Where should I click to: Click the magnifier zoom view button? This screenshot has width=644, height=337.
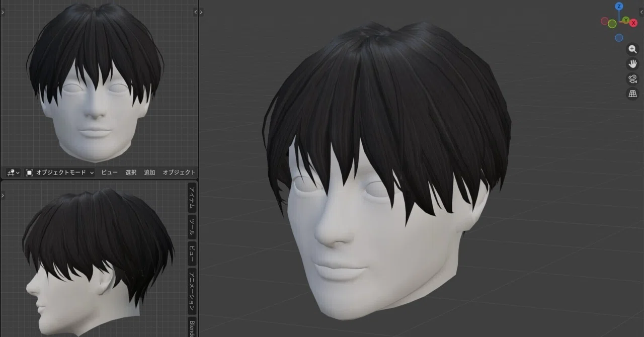click(x=632, y=49)
